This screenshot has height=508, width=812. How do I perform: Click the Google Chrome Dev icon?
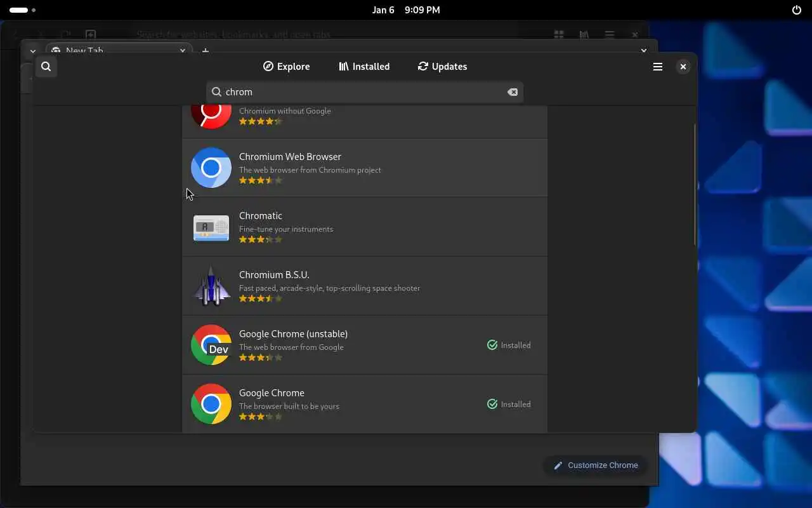211,345
